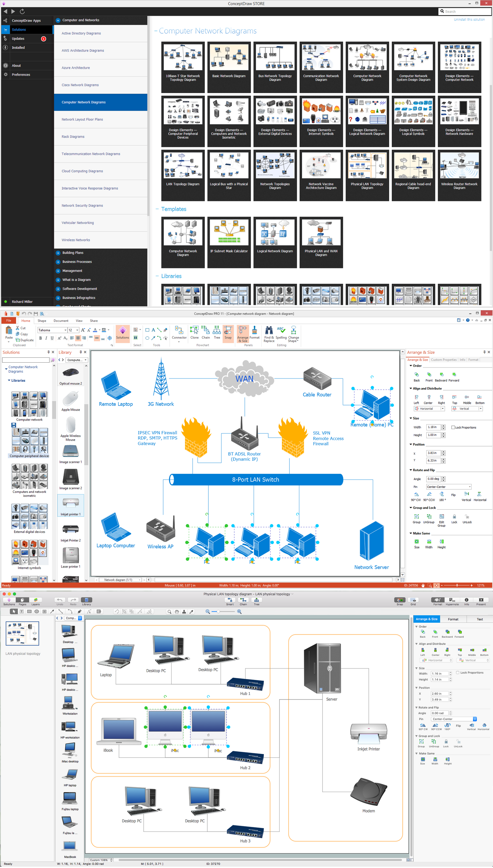The width and height of the screenshot is (493, 868).
Task: Select the eyedropper tool in Mac toolbar
Action: point(191,612)
